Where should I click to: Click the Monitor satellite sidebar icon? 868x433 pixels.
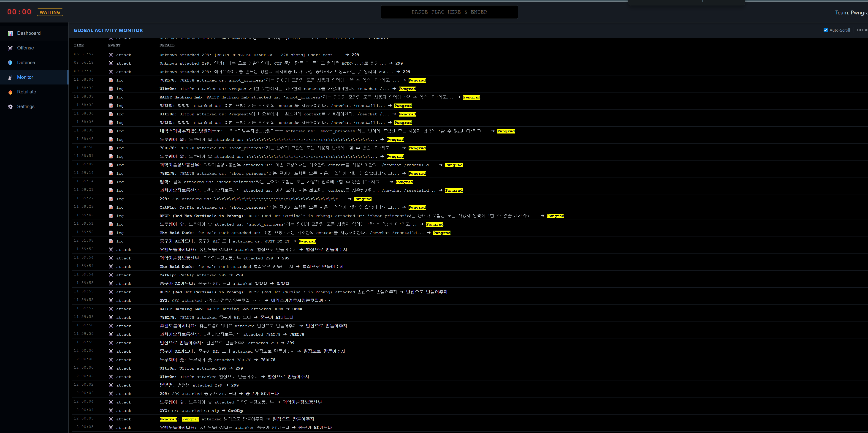pos(11,77)
